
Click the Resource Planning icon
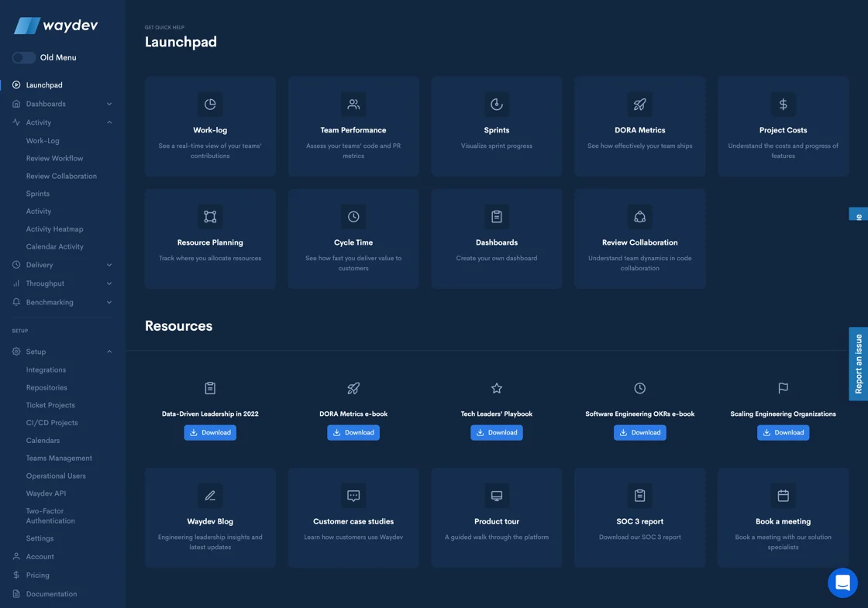210,216
